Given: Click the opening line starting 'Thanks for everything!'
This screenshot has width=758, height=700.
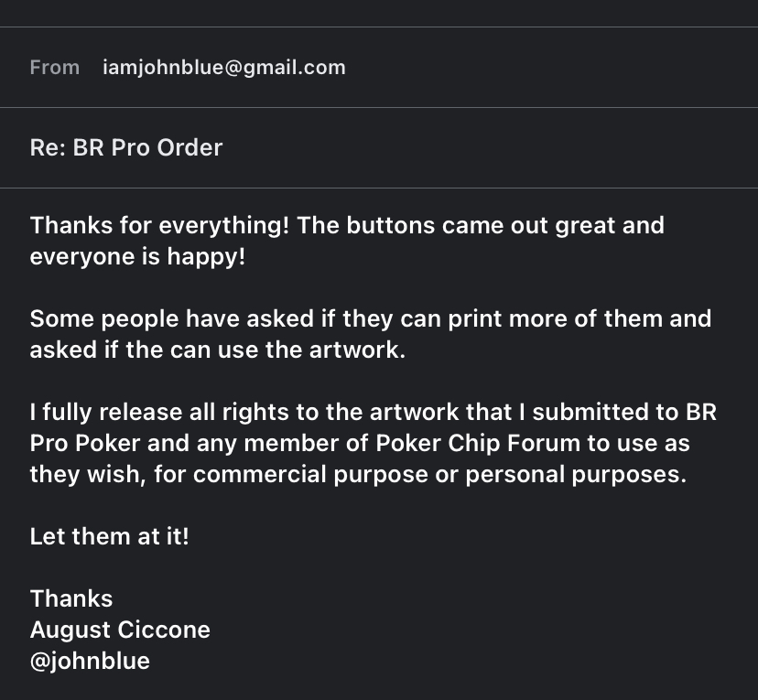Looking at the screenshot, I should (347, 226).
